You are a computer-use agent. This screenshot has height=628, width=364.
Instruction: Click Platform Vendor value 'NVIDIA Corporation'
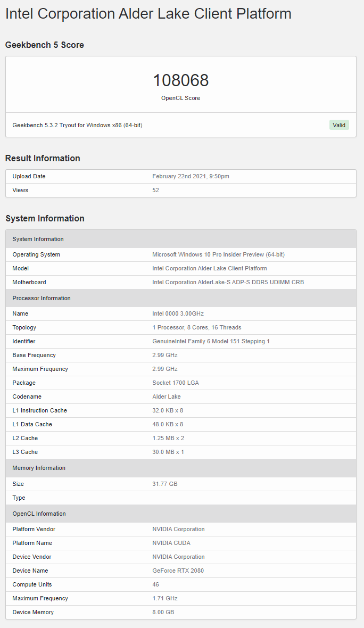(x=178, y=529)
